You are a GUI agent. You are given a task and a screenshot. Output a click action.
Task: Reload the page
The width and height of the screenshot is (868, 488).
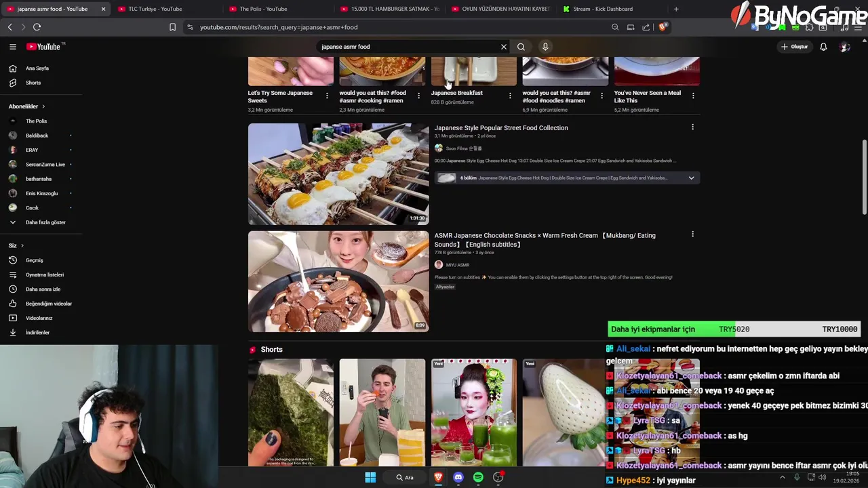click(x=37, y=27)
